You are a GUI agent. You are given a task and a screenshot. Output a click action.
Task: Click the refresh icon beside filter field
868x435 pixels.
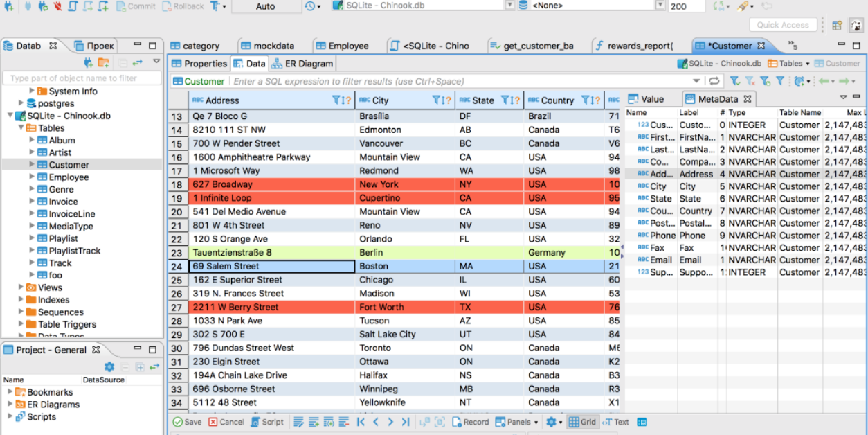714,81
